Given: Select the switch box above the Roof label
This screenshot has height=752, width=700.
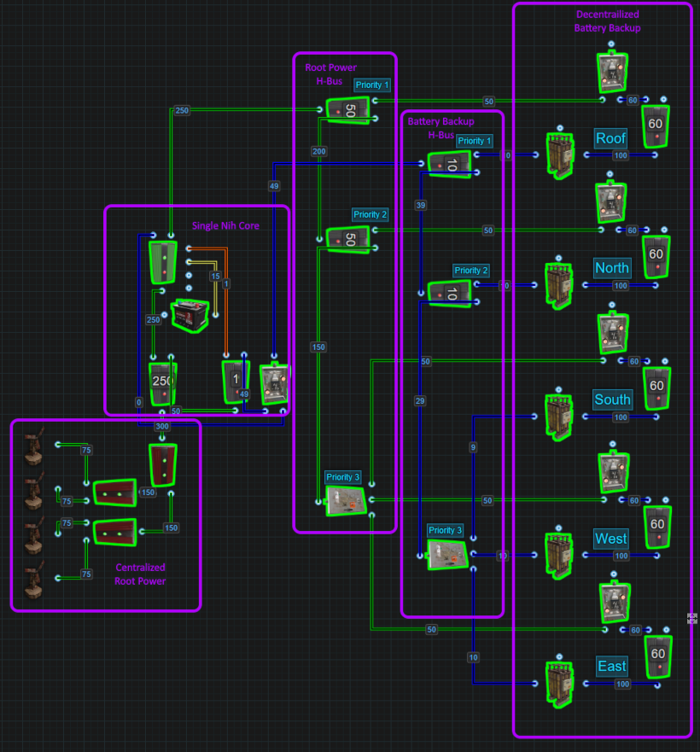Looking at the screenshot, I should (x=612, y=72).
